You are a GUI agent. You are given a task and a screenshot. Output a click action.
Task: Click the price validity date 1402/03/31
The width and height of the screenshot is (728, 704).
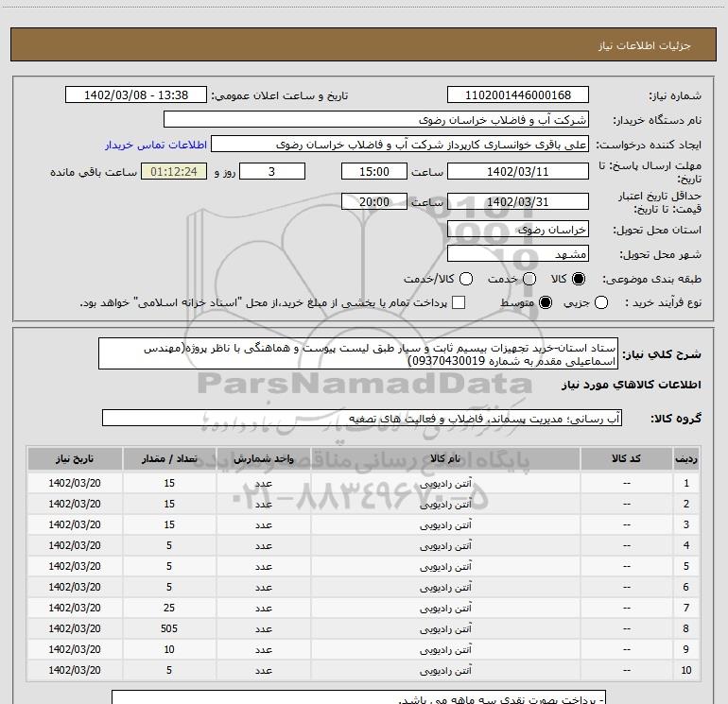click(x=518, y=201)
